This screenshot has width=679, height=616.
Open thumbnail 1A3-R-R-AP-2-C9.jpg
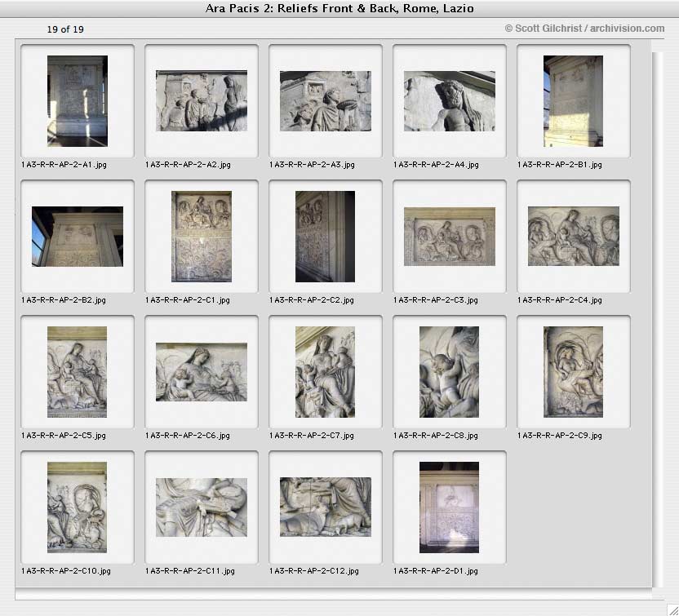point(574,372)
